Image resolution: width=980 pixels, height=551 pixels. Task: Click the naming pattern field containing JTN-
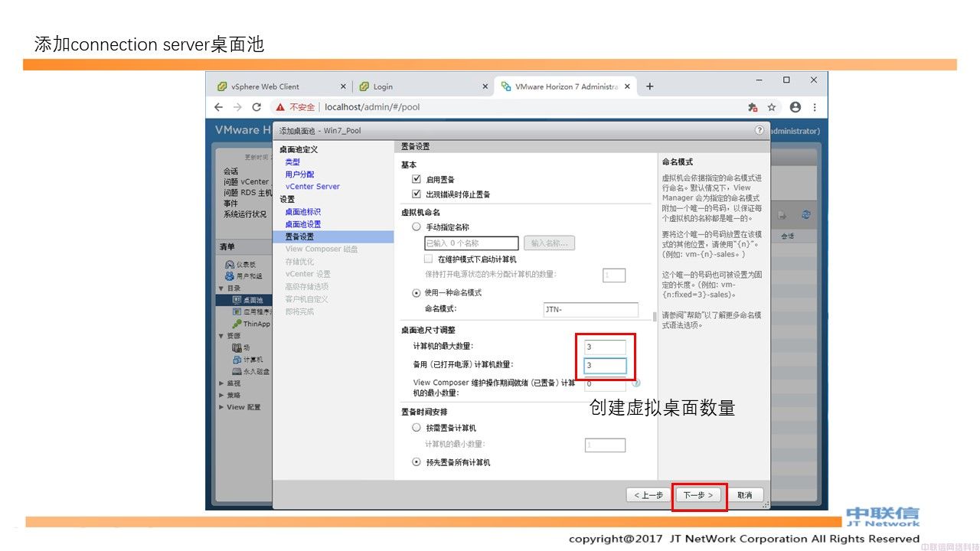(590, 309)
